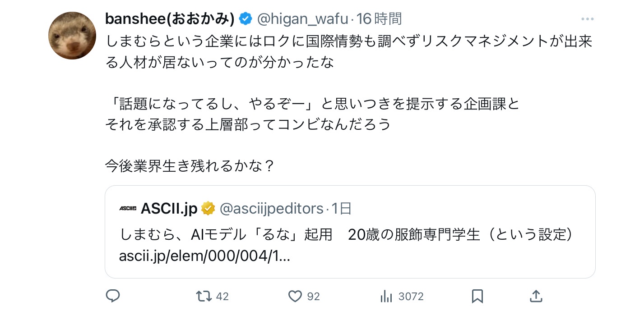Open the reply comment icon
This screenshot has height=315, width=644.
point(112,296)
